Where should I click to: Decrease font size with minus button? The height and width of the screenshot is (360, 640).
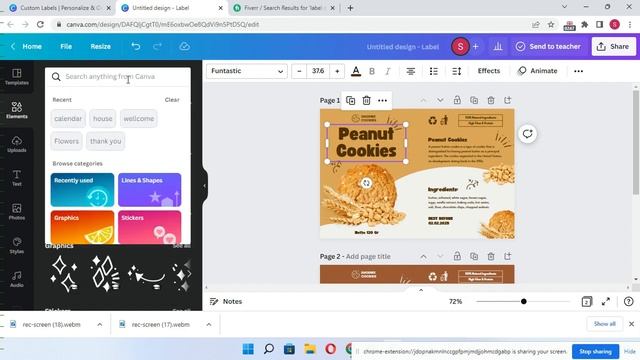coord(299,71)
